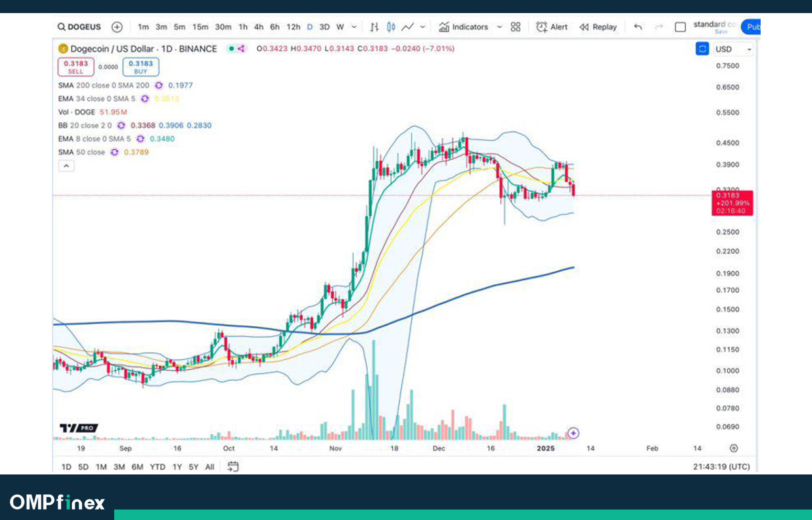
Task: Click the EMA 8 indicator refresh icon
Action: [x=140, y=139]
